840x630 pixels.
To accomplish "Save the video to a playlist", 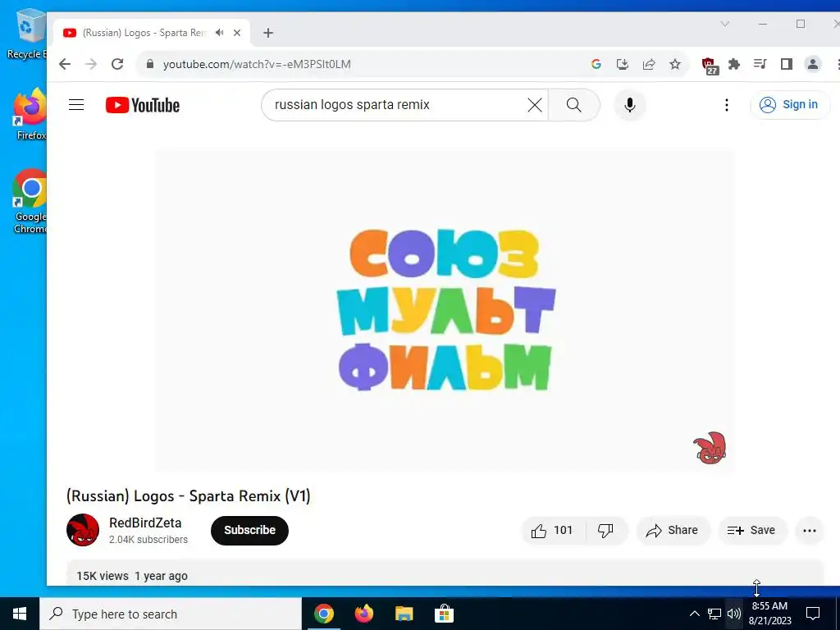I will pos(751,531).
